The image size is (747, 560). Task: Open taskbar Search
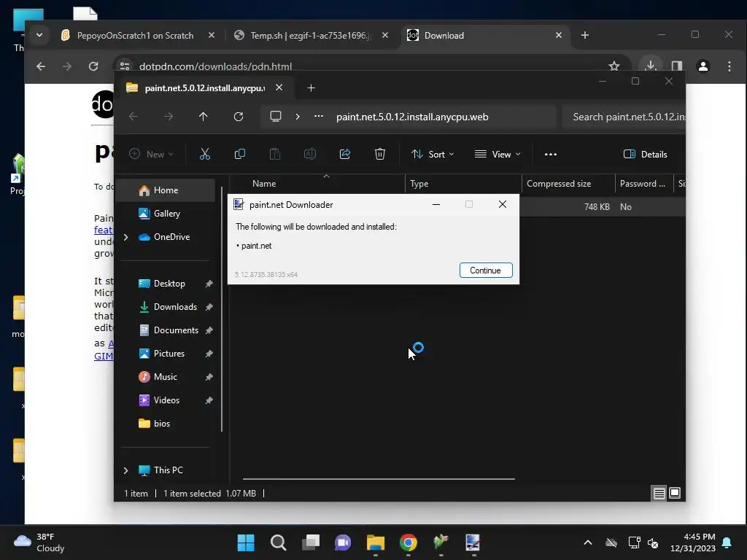(278, 542)
